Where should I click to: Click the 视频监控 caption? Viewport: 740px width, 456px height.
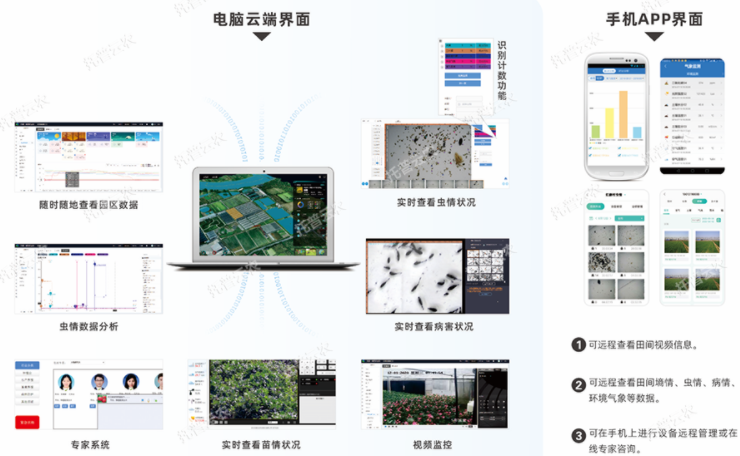click(432, 445)
